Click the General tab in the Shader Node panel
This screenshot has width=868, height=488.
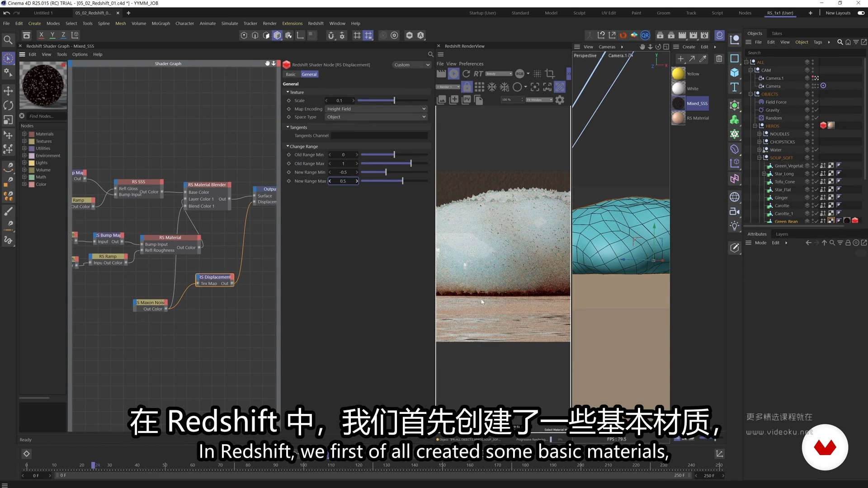[x=310, y=74]
